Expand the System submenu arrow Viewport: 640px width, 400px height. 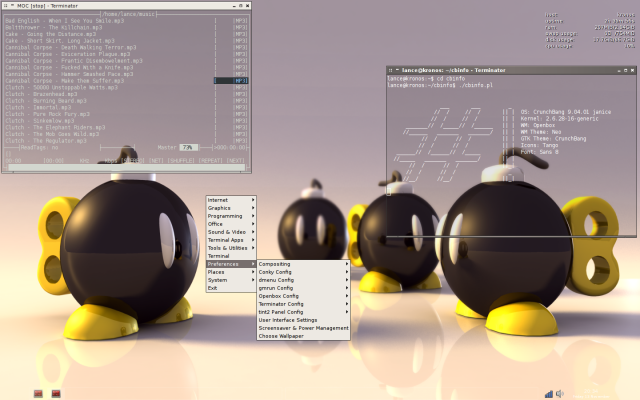pos(253,280)
